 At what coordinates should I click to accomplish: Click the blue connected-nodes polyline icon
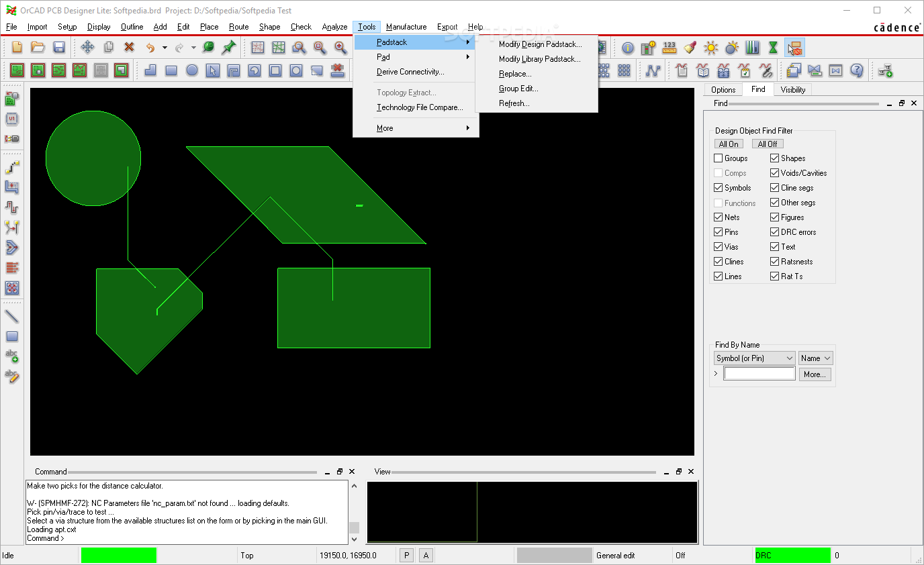point(653,70)
